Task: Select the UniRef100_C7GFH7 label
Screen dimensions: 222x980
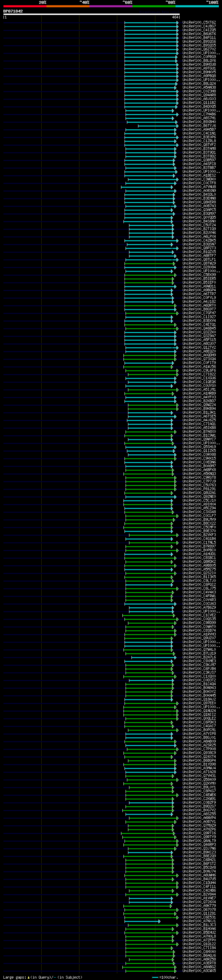Action: [199, 313]
